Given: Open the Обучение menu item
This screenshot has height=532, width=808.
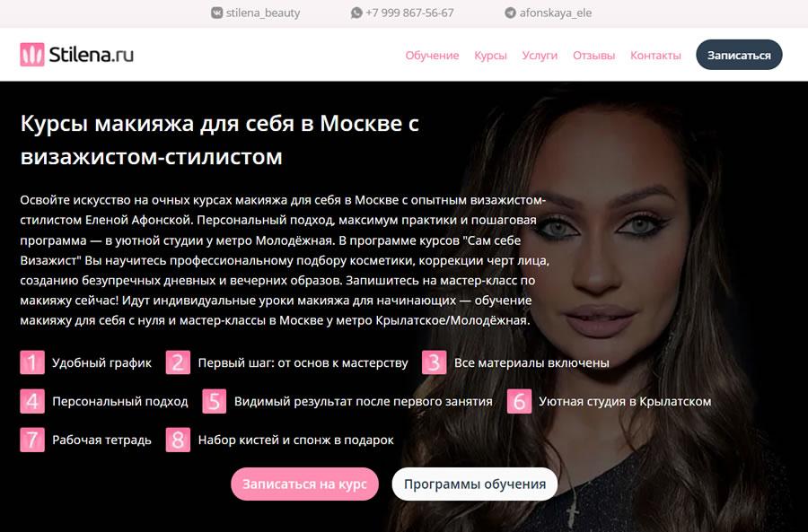Looking at the screenshot, I should 432,55.
